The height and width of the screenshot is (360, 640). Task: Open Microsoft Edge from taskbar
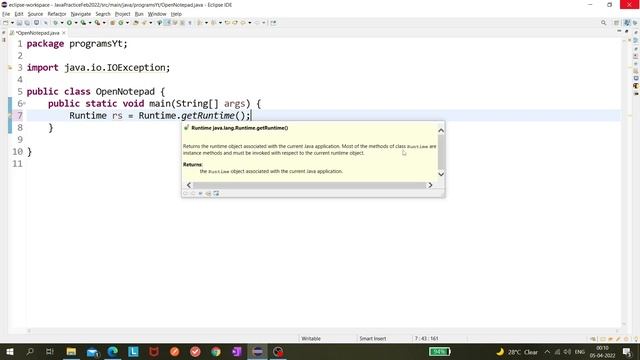point(113,352)
